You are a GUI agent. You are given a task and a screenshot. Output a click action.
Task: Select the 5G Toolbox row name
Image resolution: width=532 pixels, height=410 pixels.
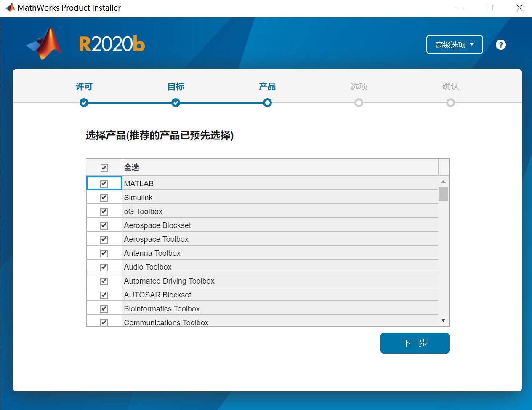[143, 212]
